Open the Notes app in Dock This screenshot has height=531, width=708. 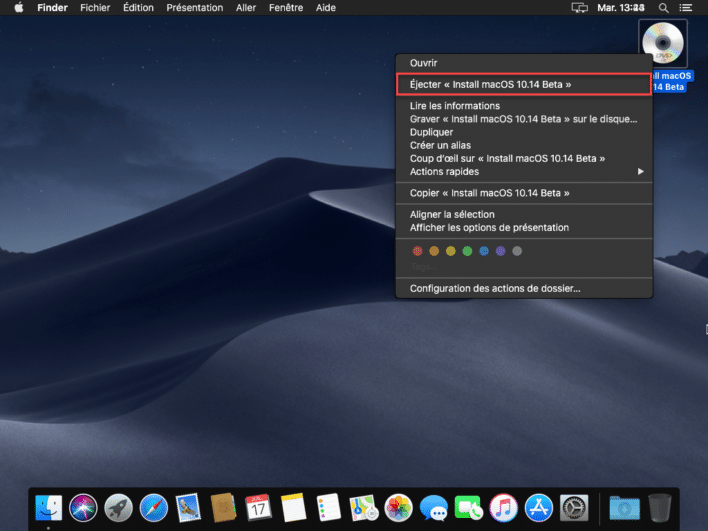click(293, 508)
